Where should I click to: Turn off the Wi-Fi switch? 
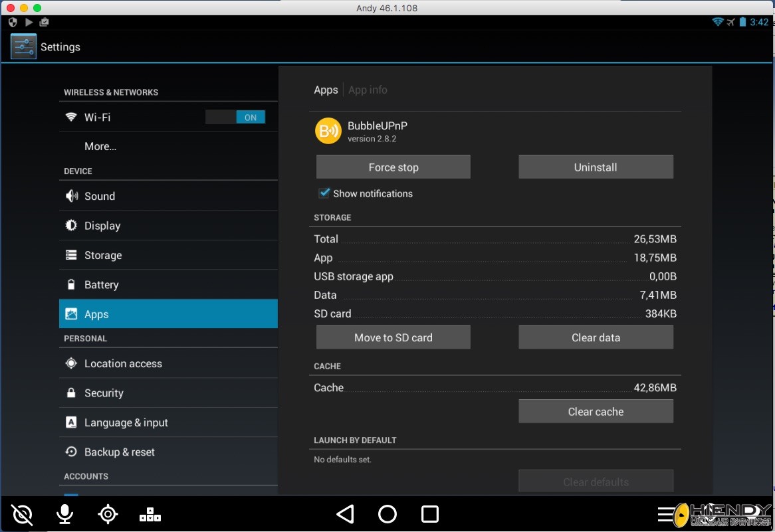tap(235, 118)
